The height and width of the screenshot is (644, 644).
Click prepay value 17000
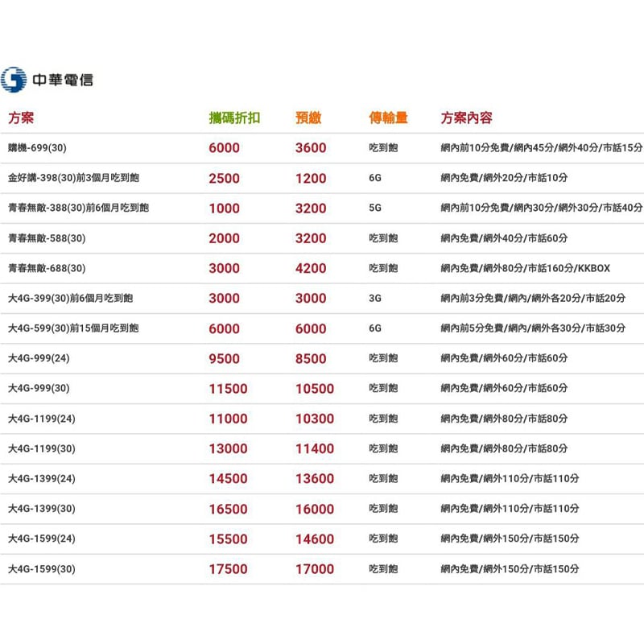(315, 569)
